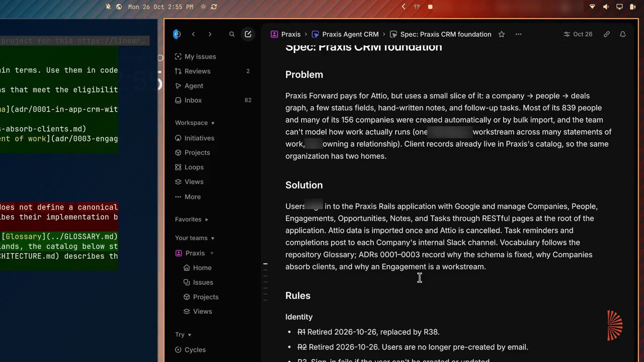Click Spec: Praxis CRM foundation breadcrumb

[x=441, y=34]
